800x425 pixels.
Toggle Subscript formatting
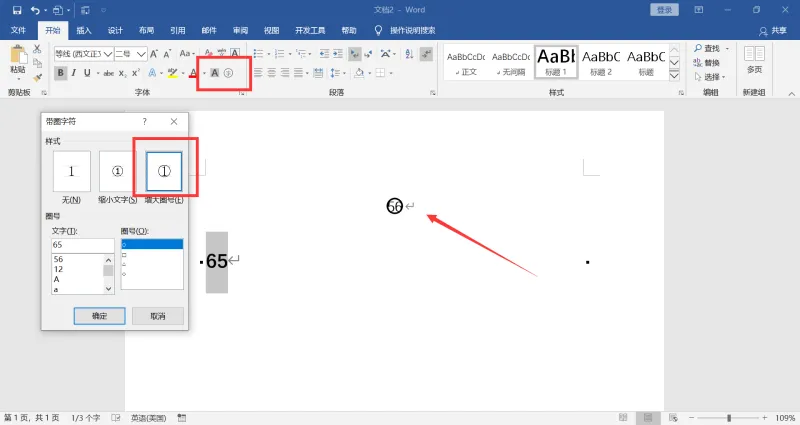(x=122, y=73)
